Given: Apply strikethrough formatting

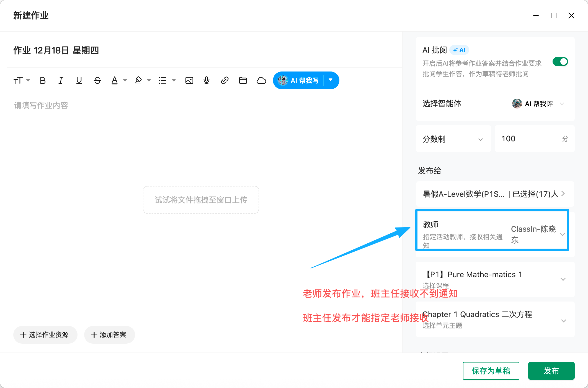Looking at the screenshot, I should point(97,80).
